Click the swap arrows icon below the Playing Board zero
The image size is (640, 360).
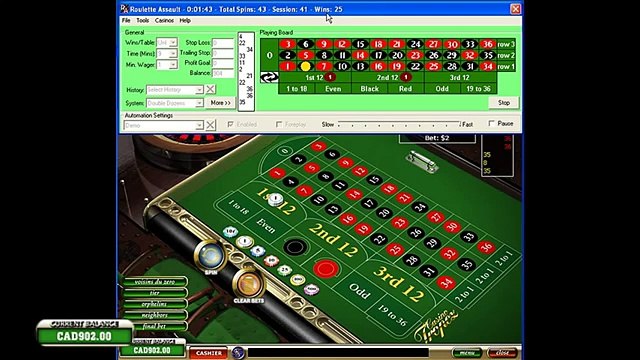point(269,77)
